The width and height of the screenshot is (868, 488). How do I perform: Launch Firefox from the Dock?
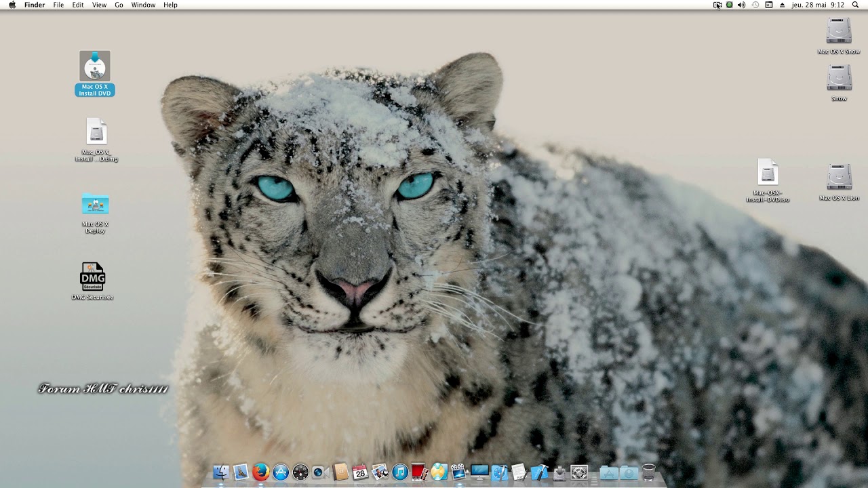coord(261,472)
